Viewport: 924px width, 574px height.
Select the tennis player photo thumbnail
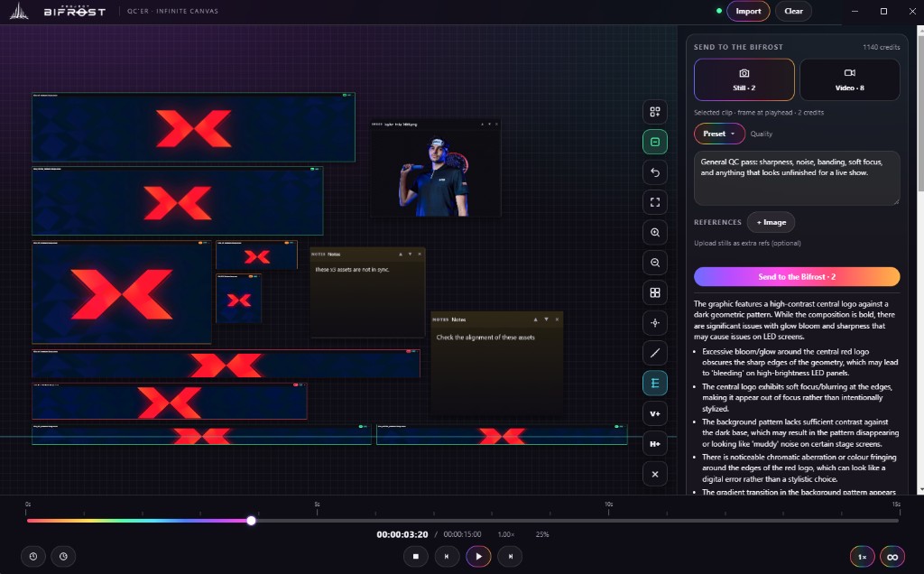[436, 173]
